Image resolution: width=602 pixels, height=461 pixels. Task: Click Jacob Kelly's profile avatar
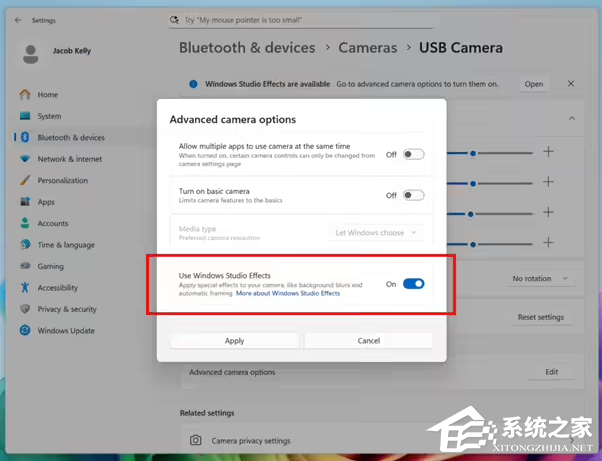[x=31, y=54]
